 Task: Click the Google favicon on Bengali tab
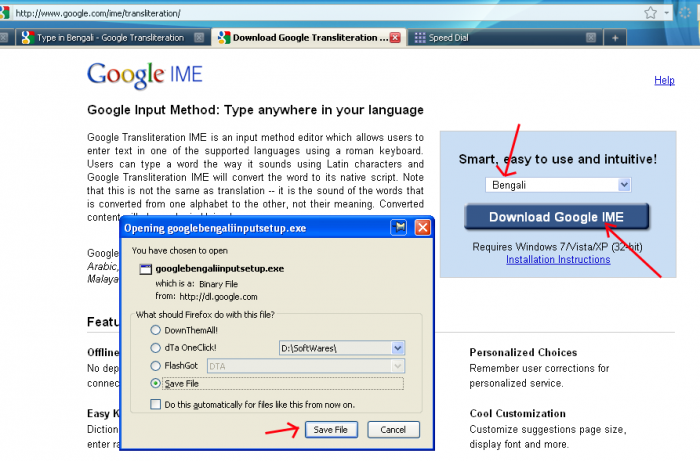click(x=28, y=37)
